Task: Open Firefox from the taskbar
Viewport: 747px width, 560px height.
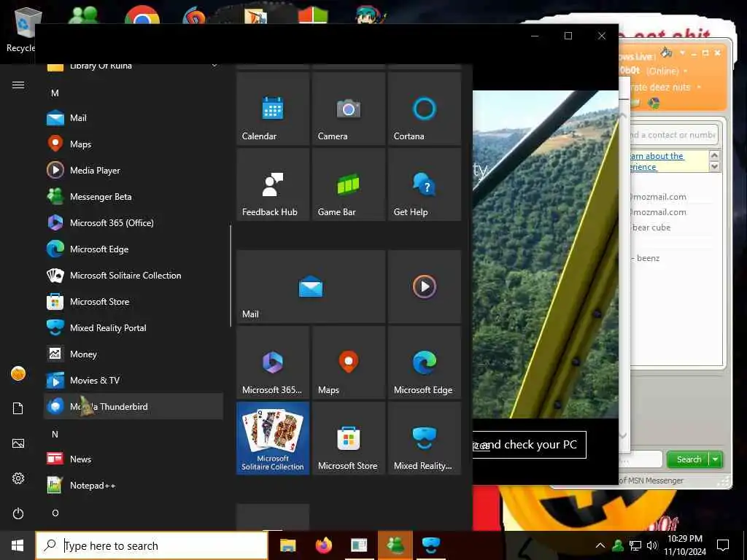Action: pos(324,545)
